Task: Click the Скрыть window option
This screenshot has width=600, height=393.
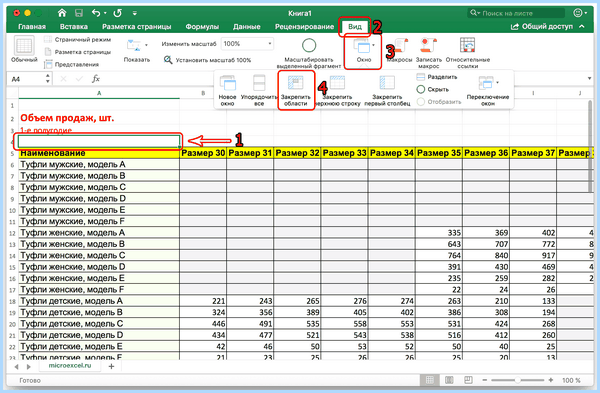Action: pos(432,89)
